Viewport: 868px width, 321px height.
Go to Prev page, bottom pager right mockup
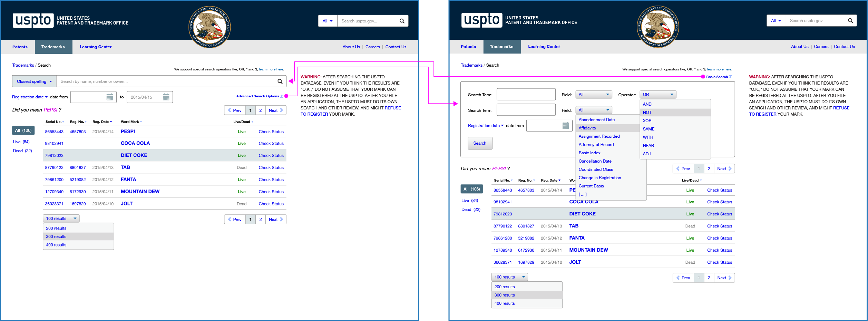[x=683, y=278]
